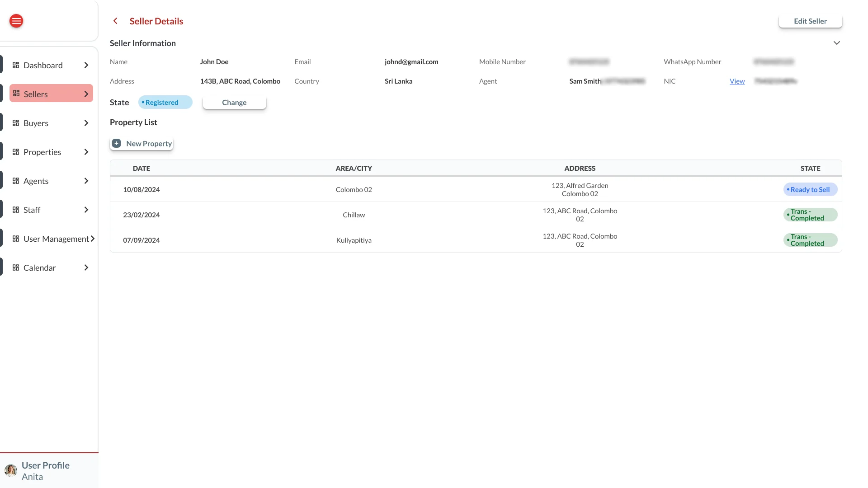Expand the Calendar menu chevron
Screen dimensions: 868x488
coord(86,267)
